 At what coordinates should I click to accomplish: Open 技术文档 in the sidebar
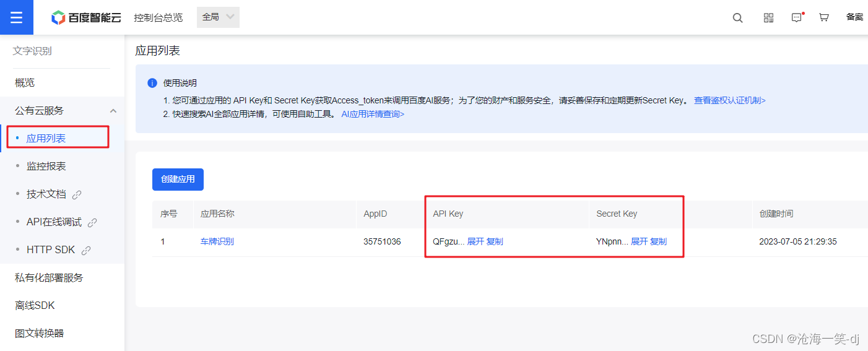(x=46, y=194)
